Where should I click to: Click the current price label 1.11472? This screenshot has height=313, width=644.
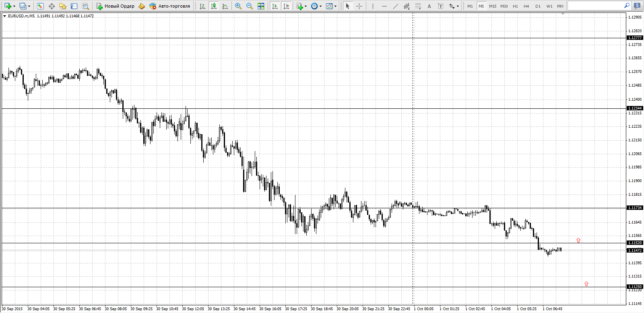[x=635, y=251]
